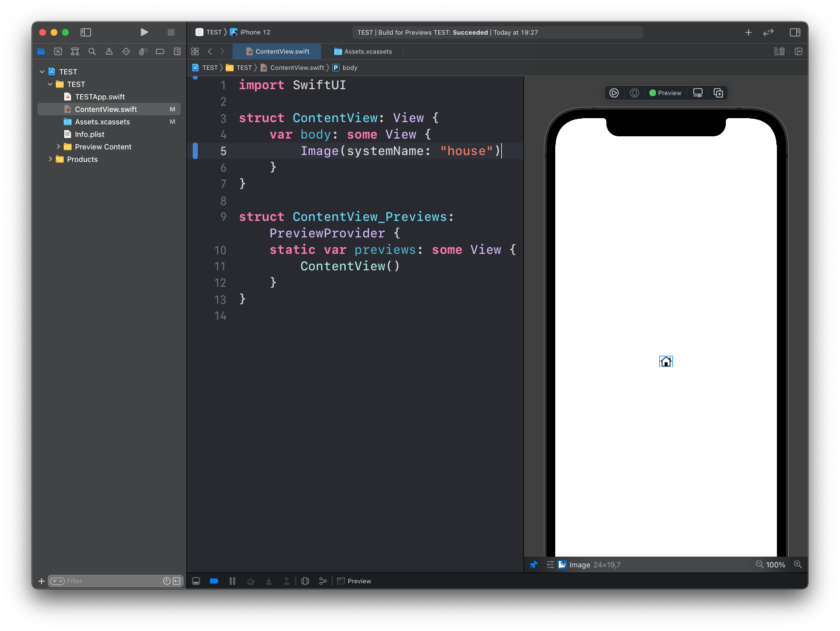Viewport: 840px width, 631px height.
Task: Select the Source Control navigator icon
Action: tap(58, 51)
